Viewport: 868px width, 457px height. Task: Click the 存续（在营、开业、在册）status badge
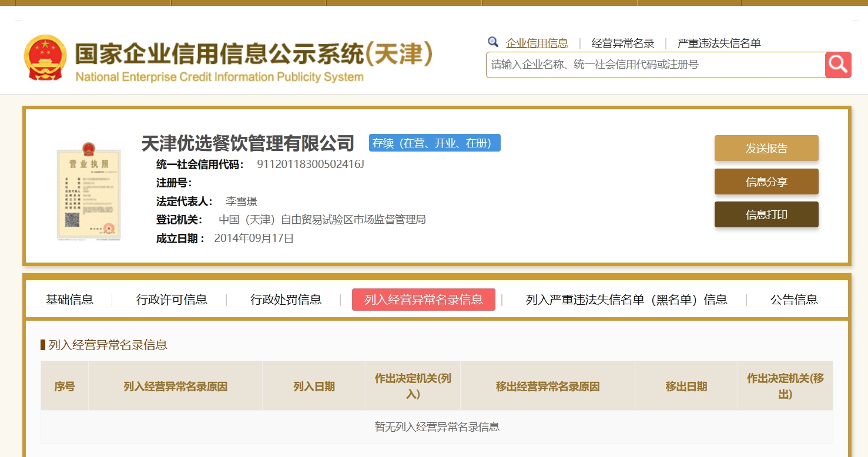tap(435, 143)
